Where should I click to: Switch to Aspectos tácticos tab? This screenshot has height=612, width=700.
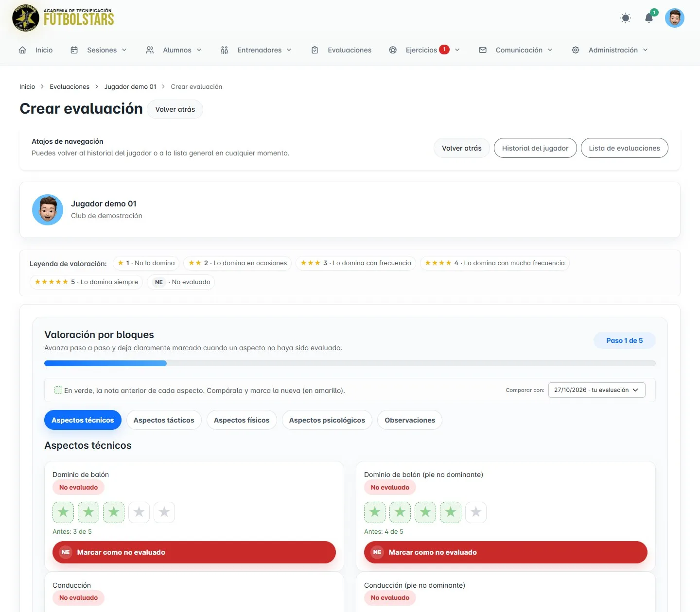(164, 420)
